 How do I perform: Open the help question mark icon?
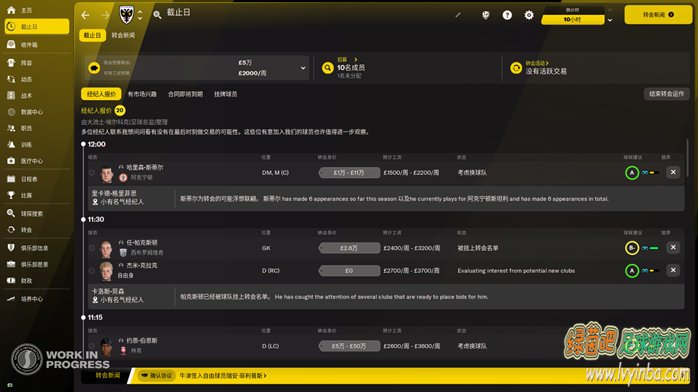click(507, 15)
